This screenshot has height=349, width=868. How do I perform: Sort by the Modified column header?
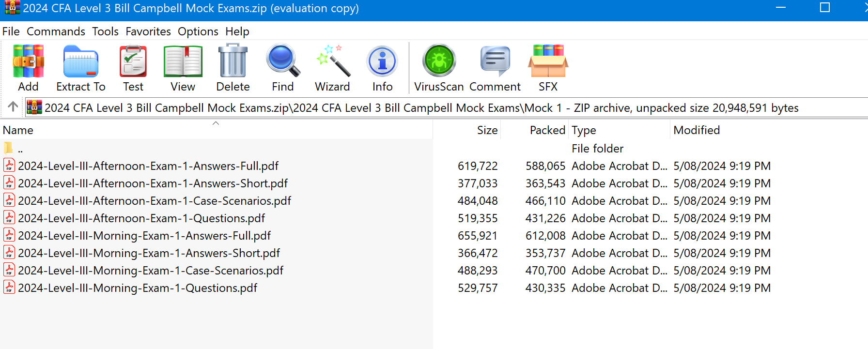pyautogui.click(x=697, y=130)
